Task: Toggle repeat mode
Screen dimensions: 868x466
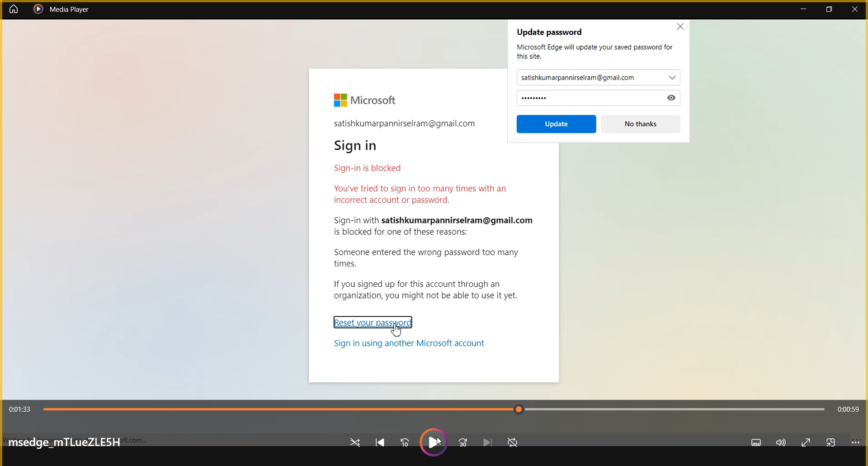Action: 513,442
